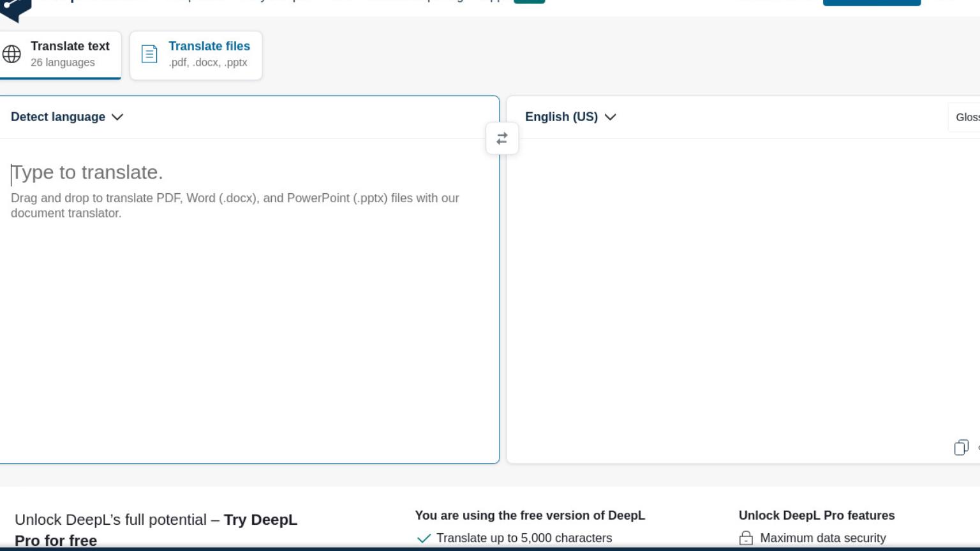Image resolution: width=980 pixels, height=551 pixels.
Task: Open the English (US) target language dropdown
Action: pos(570,117)
